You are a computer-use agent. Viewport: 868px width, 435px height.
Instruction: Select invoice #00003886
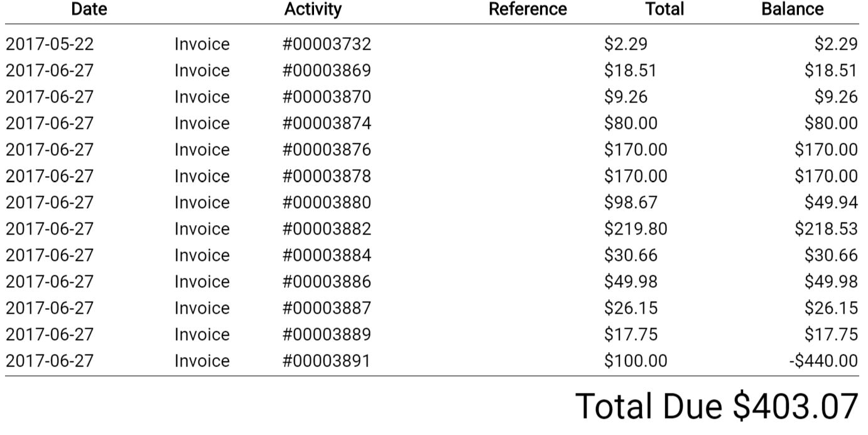tap(327, 282)
